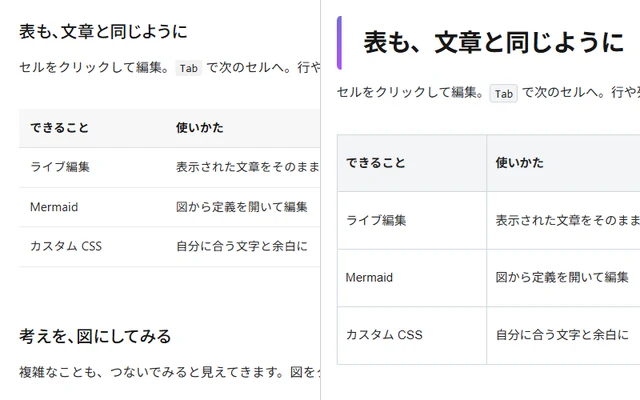Click right pane heading 表も、文章と同じように
Screen dimensions: 640x400
[494, 42]
